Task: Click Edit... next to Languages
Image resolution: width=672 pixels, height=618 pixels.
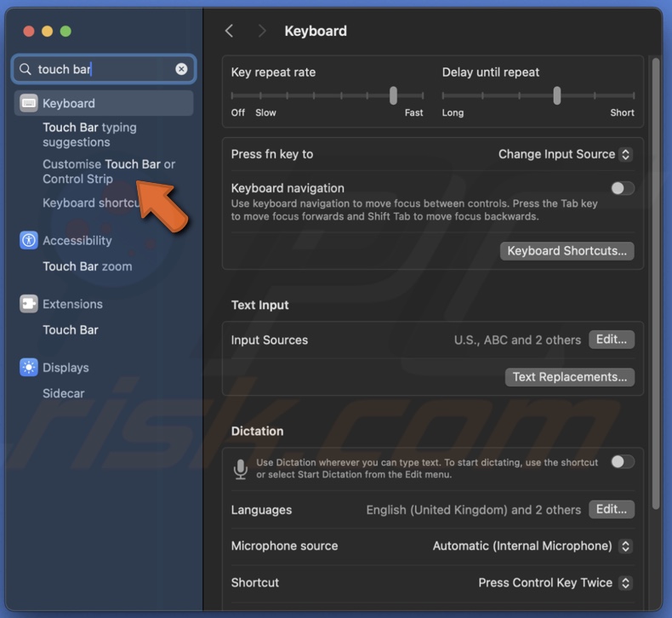Action: [x=611, y=509]
